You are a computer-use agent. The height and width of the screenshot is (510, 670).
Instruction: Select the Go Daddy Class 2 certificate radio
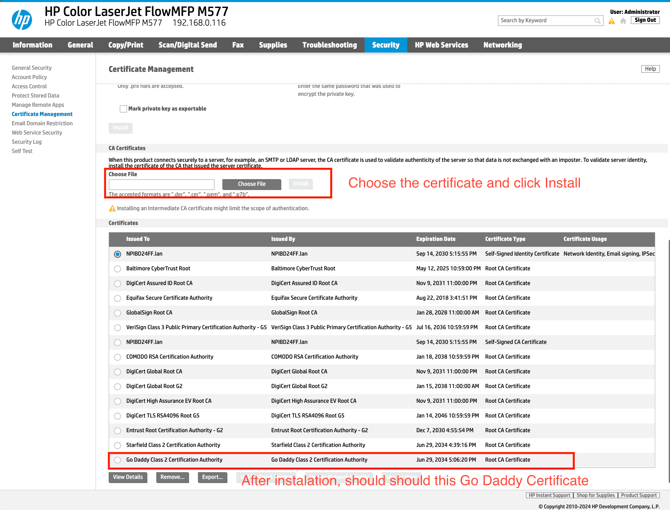[117, 460]
